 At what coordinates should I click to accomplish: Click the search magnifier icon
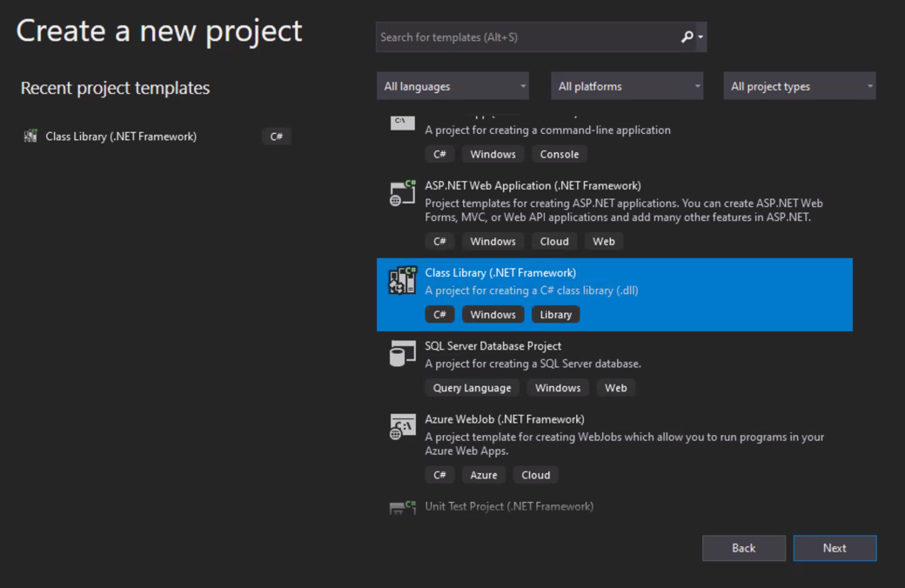click(687, 37)
